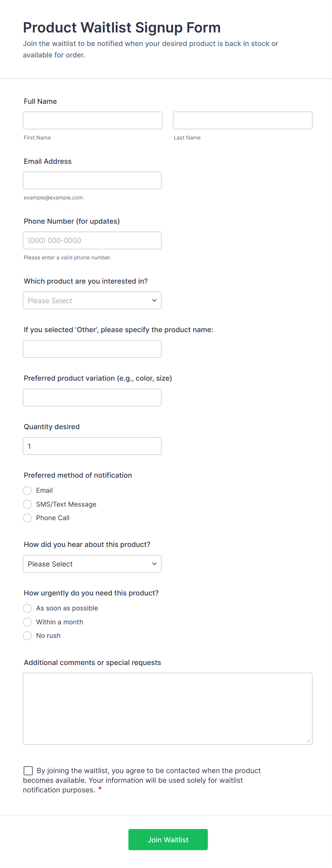The width and height of the screenshot is (332, 868).
Task: Choose SMS/Text Message notification option
Action: (x=27, y=504)
